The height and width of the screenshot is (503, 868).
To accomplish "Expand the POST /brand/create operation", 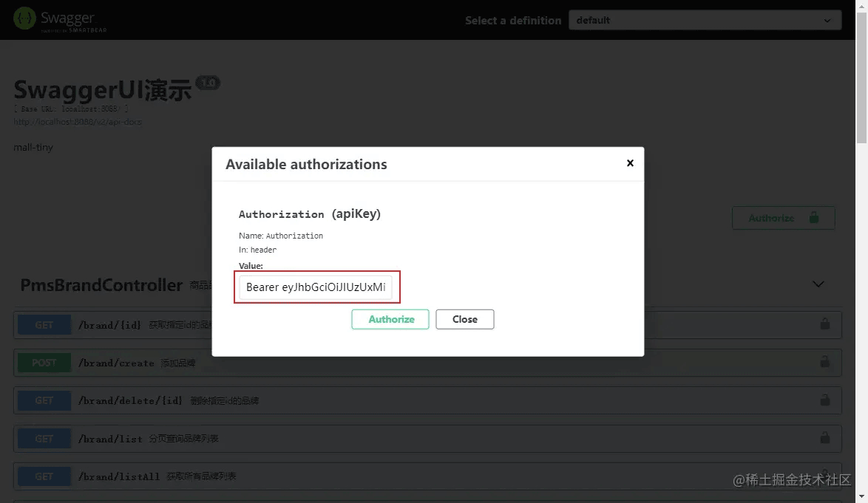I will [427, 363].
